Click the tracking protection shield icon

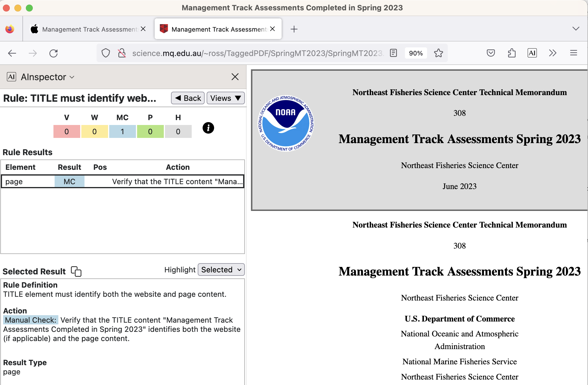pyautogui.click(x=106, y=53)
